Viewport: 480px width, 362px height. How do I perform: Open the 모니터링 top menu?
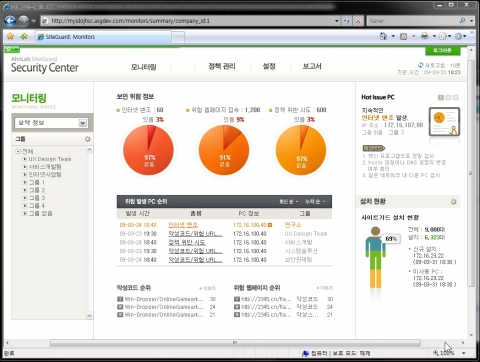[144, 67]
